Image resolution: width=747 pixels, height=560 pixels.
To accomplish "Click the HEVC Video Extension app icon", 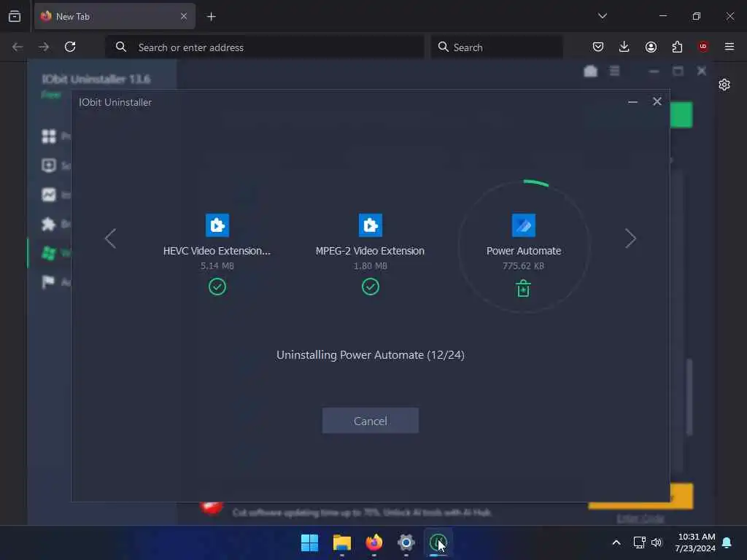I will coord(217,225).
